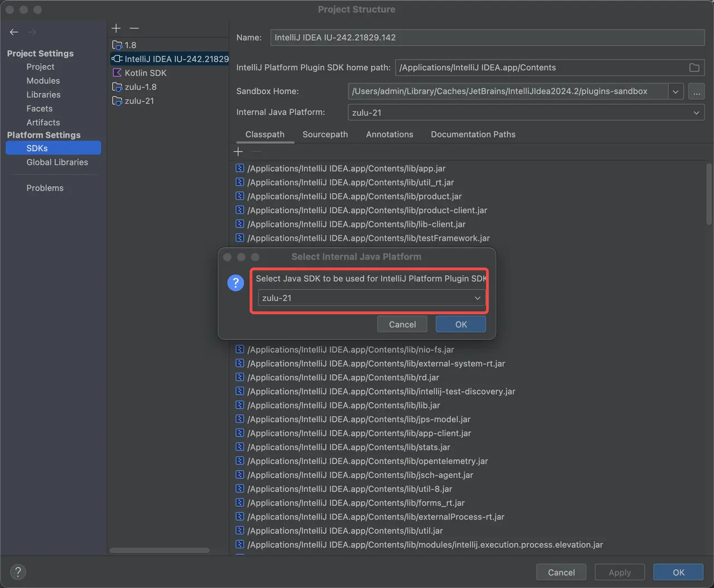This screenshot has width=714, height=588.
Task: Click the jar icon beside jps-model.jar
Action: click(x=240, y=419)
